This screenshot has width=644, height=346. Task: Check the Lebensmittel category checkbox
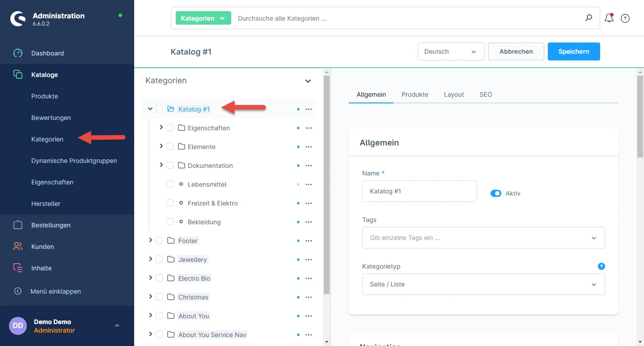click(170, 184)
